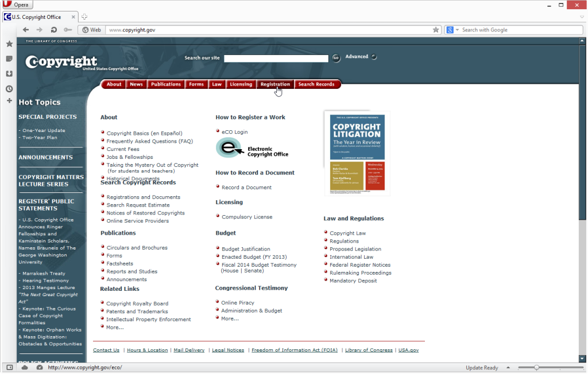Click in the Search our site field
Screen dimensions: 588x374
pyautogui.click(x=276, y=58)
